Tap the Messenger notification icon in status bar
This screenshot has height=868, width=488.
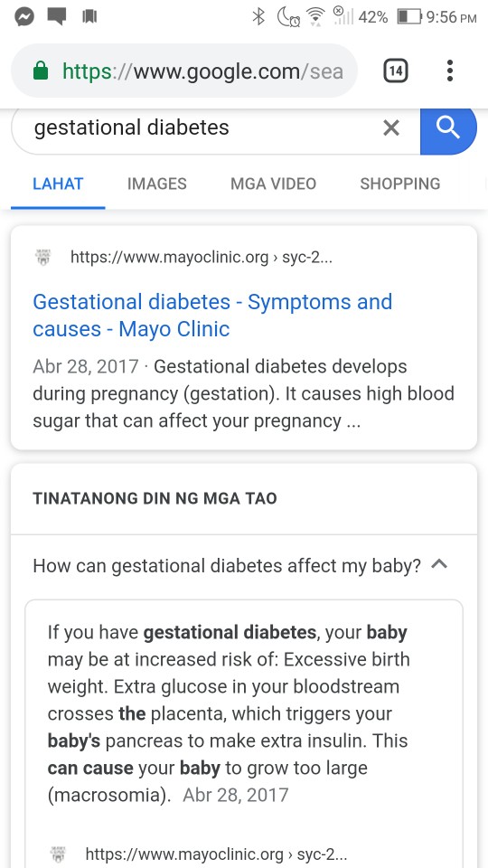pos(24,17)
